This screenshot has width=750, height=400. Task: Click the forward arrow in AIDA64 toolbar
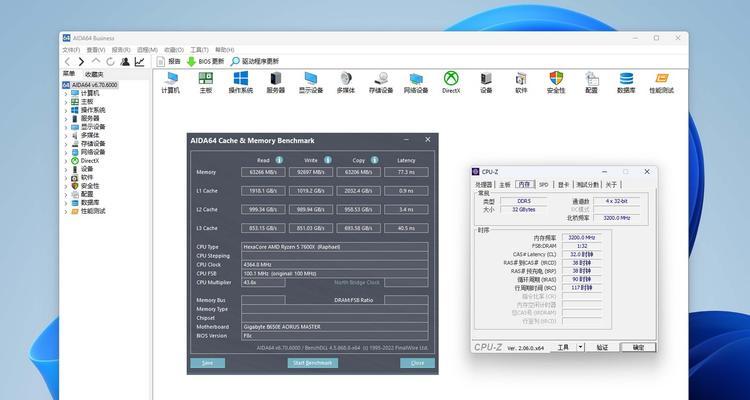tap(81, 62)
